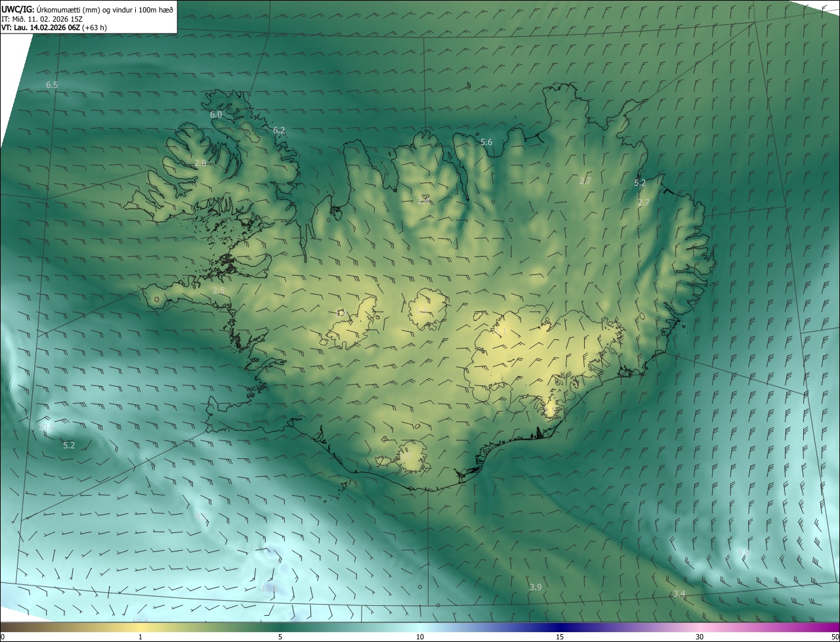Viewport: 840px width, 642px height.
Task: Click the 6.5 precipitable water value label
Action: coord(52,85)
